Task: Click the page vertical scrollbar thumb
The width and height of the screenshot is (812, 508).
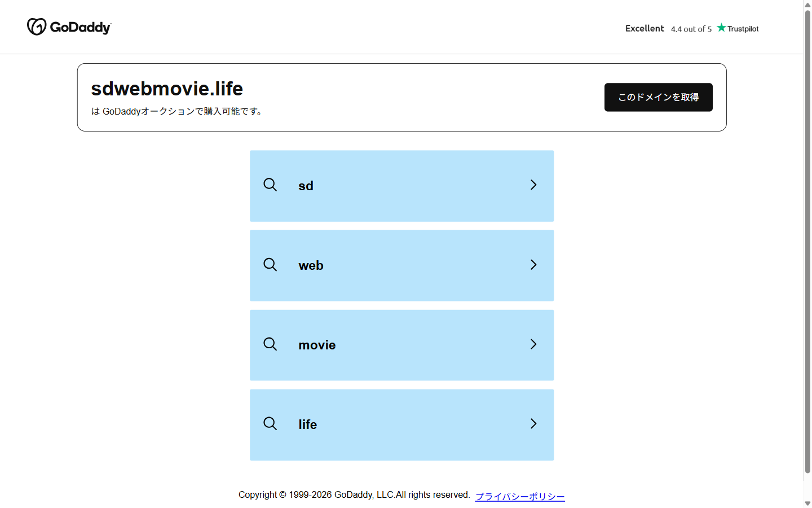Action: pos(807,242)
